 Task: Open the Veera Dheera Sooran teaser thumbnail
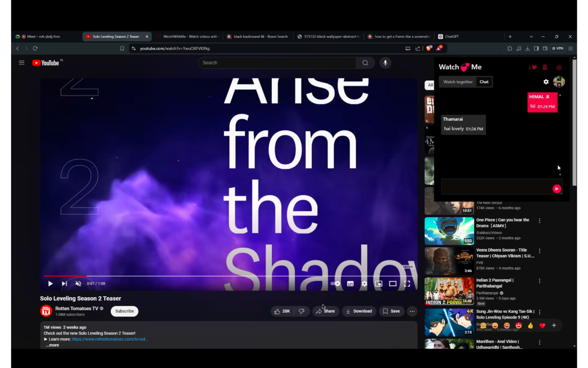[x=449, y=261]
